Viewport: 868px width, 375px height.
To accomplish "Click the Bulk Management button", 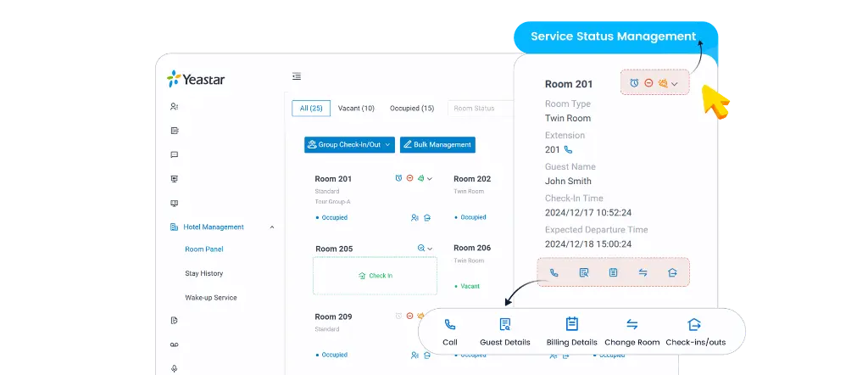I will coord(437,144).
